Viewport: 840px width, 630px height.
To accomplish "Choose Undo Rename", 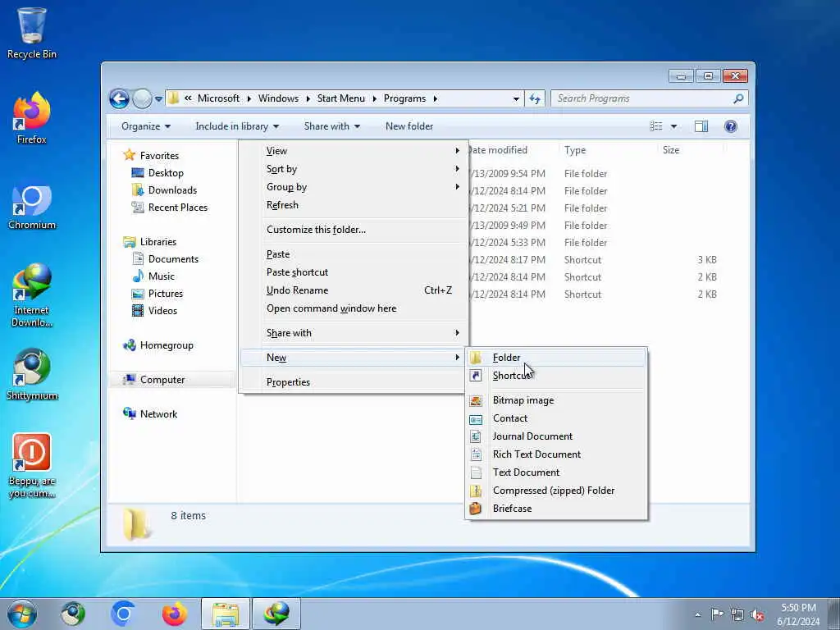I will [353, 290].
